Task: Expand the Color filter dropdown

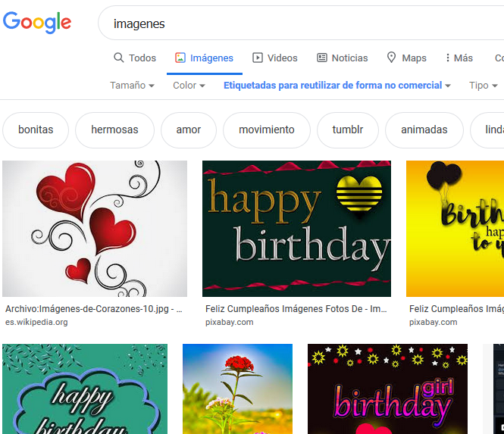Action: 189,86
